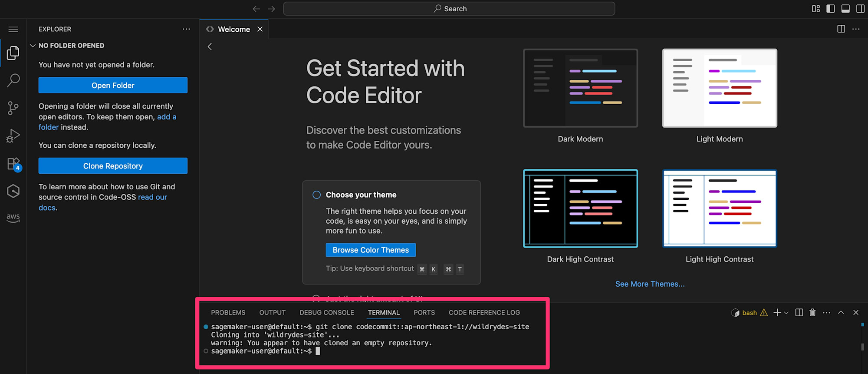Screen dimensions: 868x374
Task: Split the editor right
Action: pyautogui.click(x=841, y=29)
